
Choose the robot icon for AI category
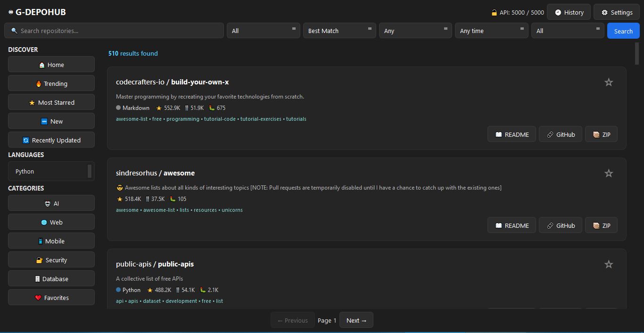[47, 204]
